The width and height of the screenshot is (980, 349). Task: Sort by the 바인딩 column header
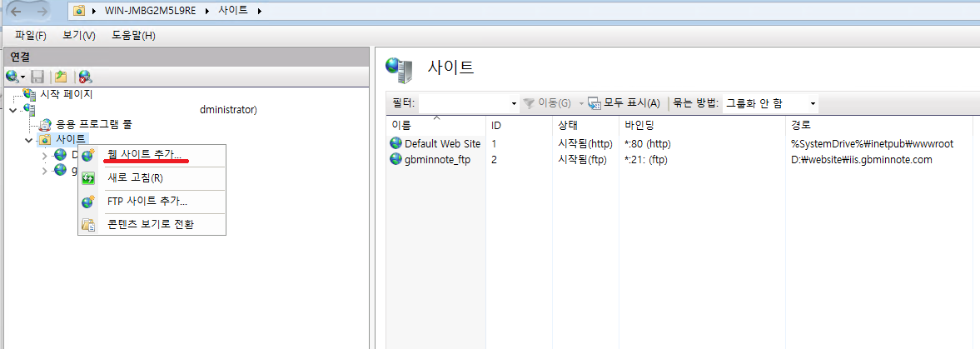[x=703, y=125]
